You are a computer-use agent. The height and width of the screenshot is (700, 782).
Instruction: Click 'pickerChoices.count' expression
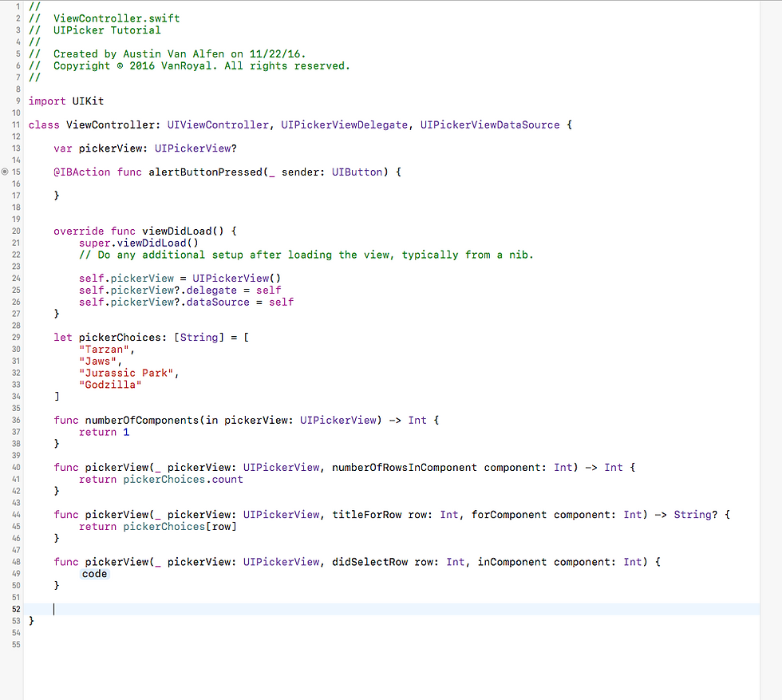183,480
